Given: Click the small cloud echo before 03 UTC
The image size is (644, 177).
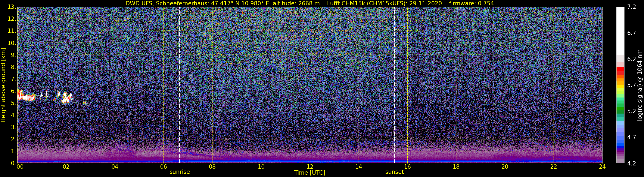Looking at the screenshot, I should pyautogui.click(x=85, y=103).
